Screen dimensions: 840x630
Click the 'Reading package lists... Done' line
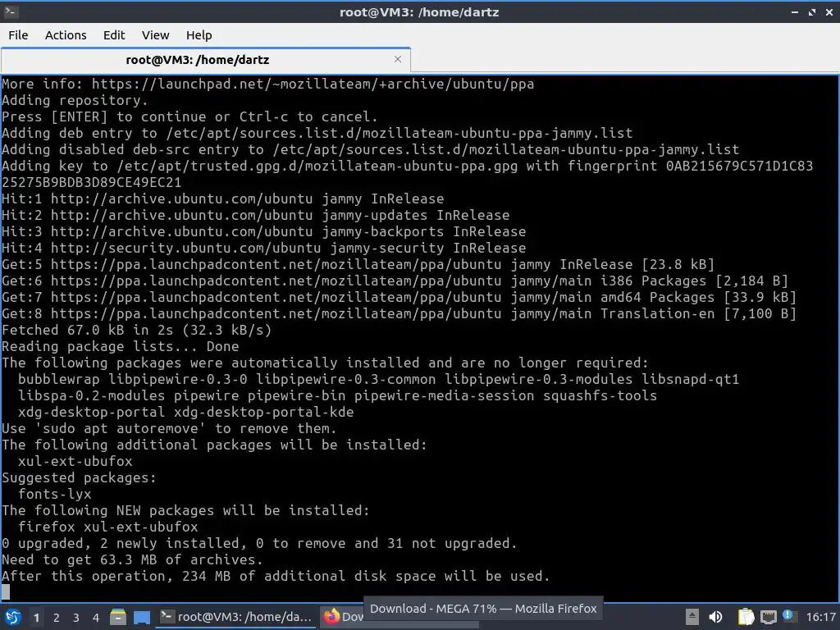(120, 347)
